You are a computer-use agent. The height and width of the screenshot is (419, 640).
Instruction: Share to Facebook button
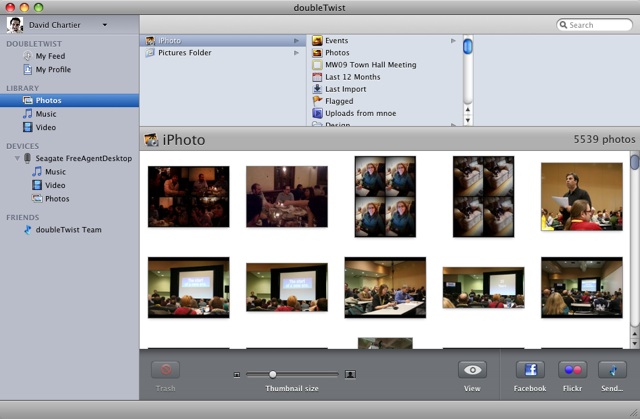click(530, 370)
